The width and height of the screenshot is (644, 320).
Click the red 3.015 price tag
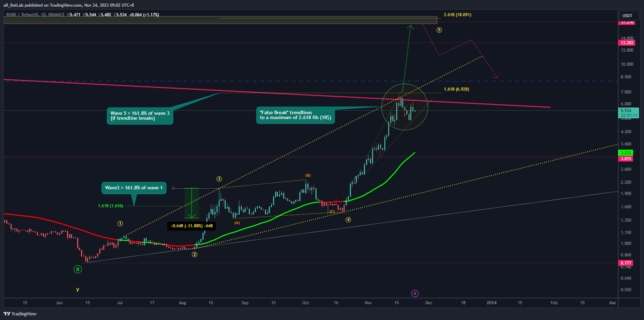[626, 159]
